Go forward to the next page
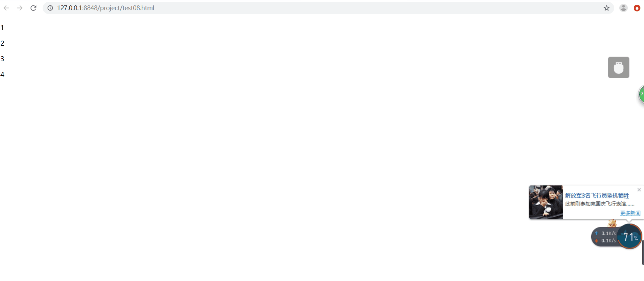The width and height of the screenshot is (644, 281). click(x=20, y=8)
